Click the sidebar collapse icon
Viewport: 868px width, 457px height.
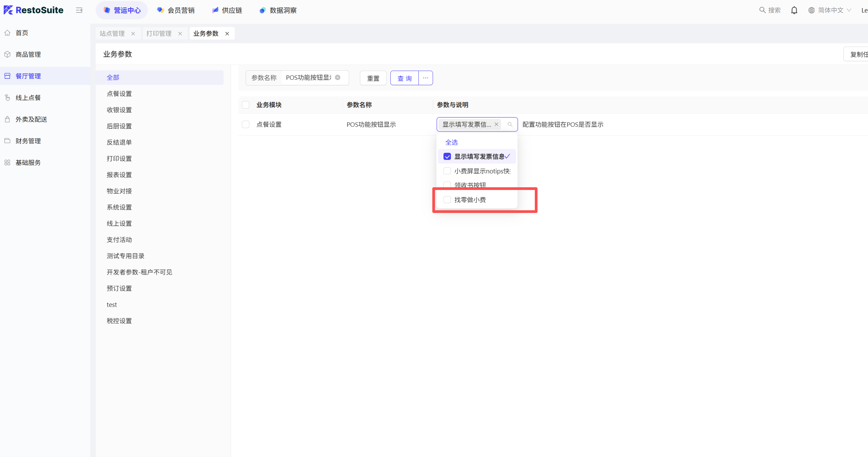pyautogui.click(x=79, y=10)
